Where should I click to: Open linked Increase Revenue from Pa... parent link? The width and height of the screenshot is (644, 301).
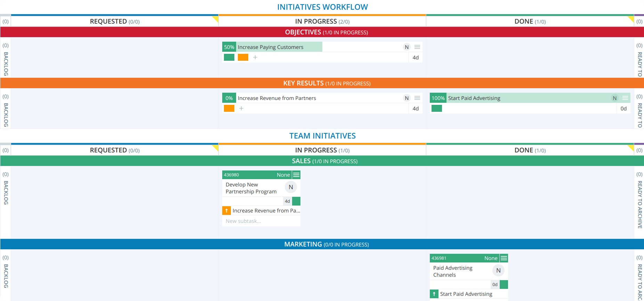click(x=266, y=211)
